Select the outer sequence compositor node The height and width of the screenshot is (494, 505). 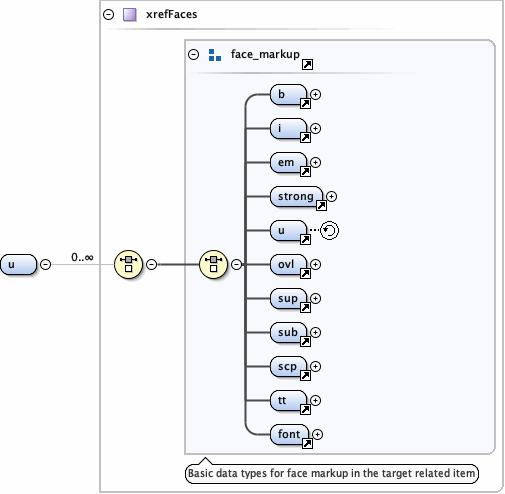[x=128, y=264]
